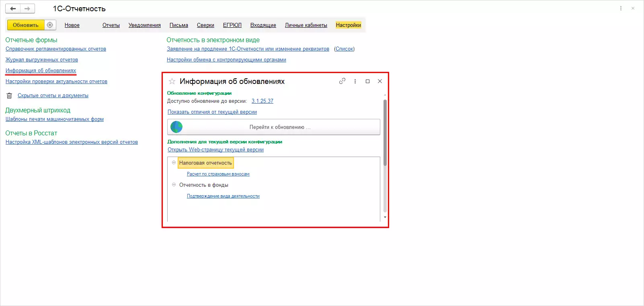This screenshot has height=306, width=644.
Task: Open the Личные кабинеты tab
Action: 306,25
